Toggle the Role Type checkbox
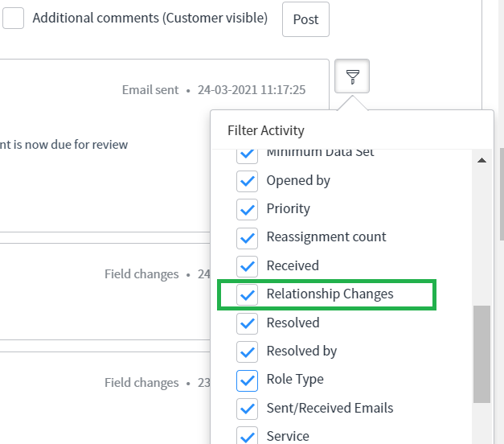Viewport: 504px width, 444px height. [248, 380]
